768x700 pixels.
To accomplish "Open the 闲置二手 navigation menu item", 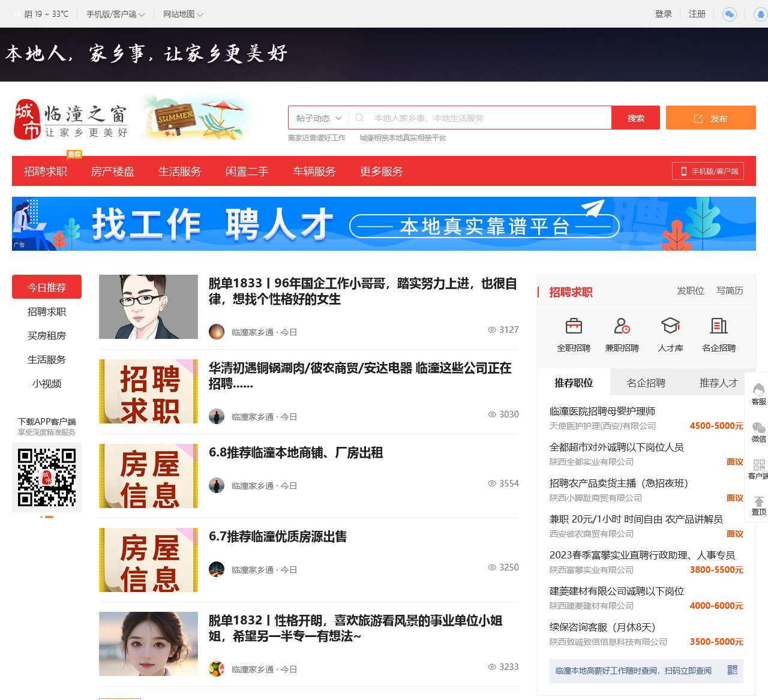I will [x=247, y=171].
